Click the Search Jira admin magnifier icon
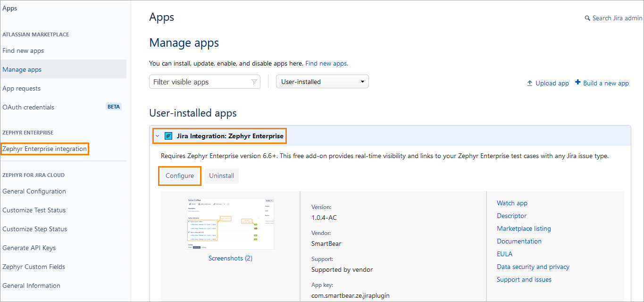644x302 pixels. click(x=587, y=18)
